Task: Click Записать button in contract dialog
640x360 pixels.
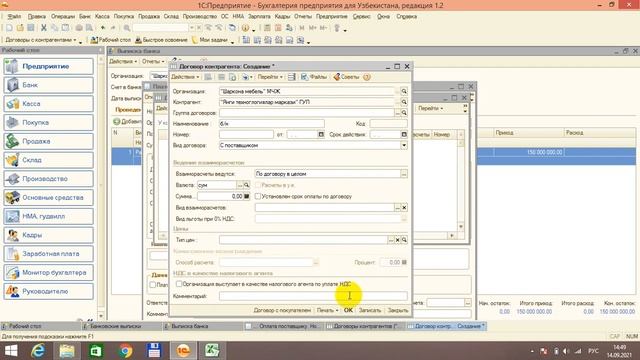Action: tap(370, 310)
